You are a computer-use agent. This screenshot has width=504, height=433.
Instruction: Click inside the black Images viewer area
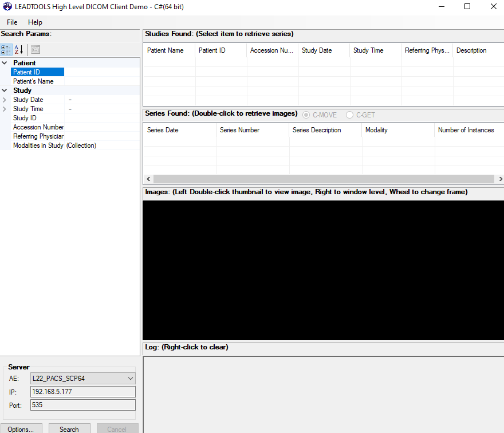[324, 270]
